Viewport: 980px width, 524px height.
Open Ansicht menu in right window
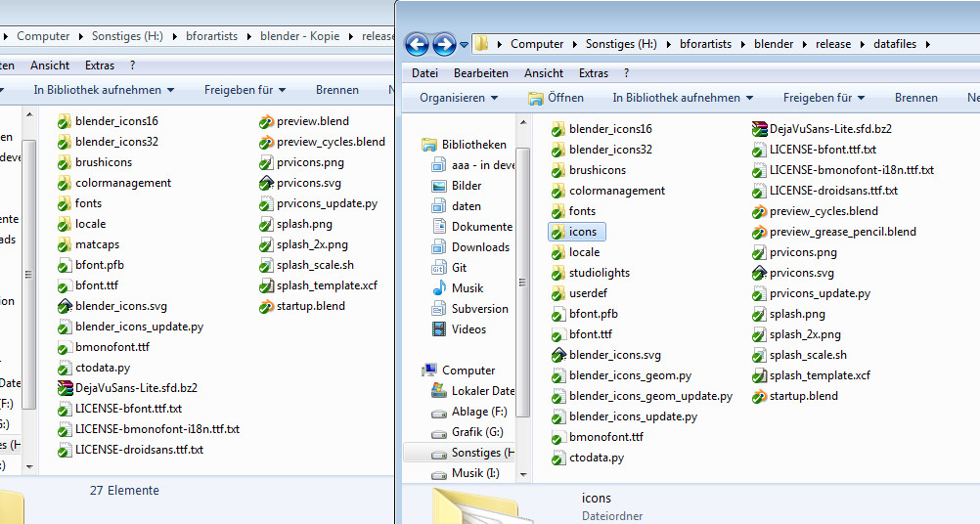point(544,73)
